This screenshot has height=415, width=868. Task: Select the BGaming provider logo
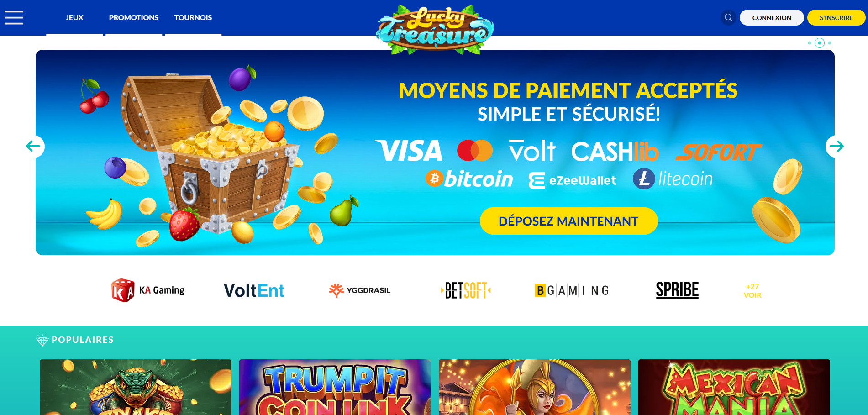[x=572, y=290]
